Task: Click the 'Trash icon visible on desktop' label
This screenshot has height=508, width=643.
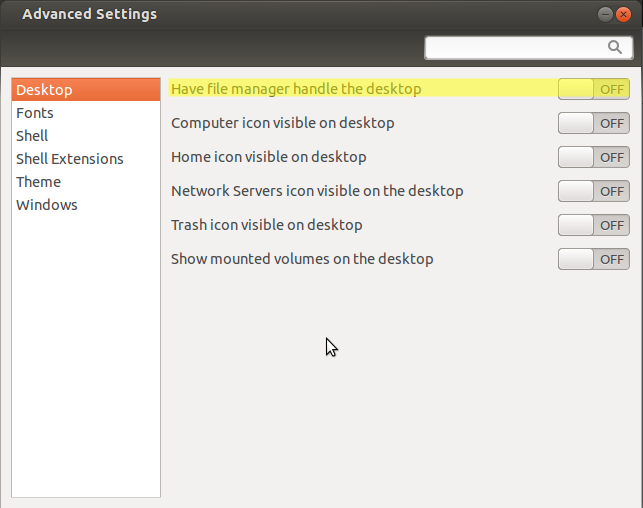Action: 266,225
